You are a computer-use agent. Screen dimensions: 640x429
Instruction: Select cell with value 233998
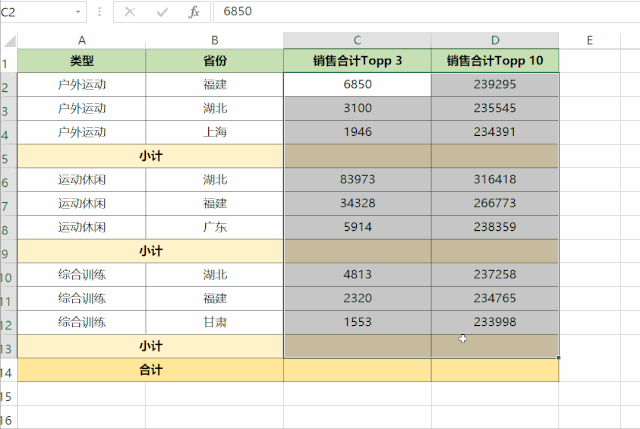[x=495, y=322]
